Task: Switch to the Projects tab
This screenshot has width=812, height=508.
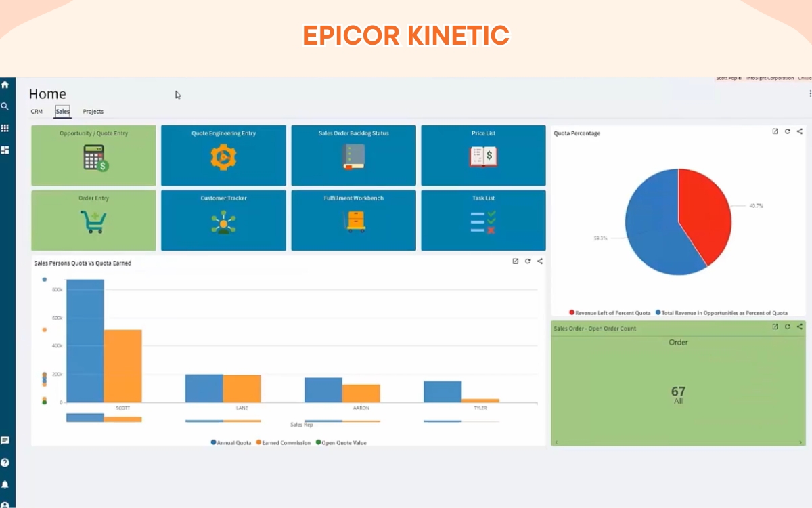Action: (93, 111)
